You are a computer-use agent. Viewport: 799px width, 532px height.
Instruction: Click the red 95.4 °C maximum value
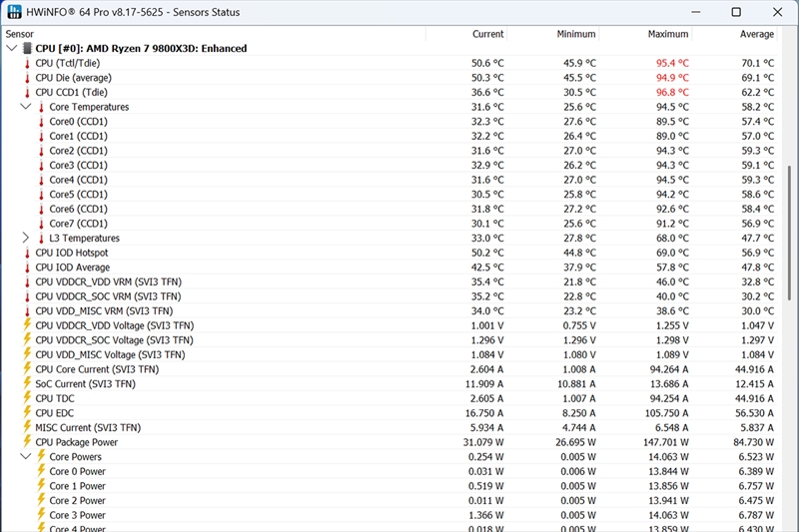[x=672, y=63]
